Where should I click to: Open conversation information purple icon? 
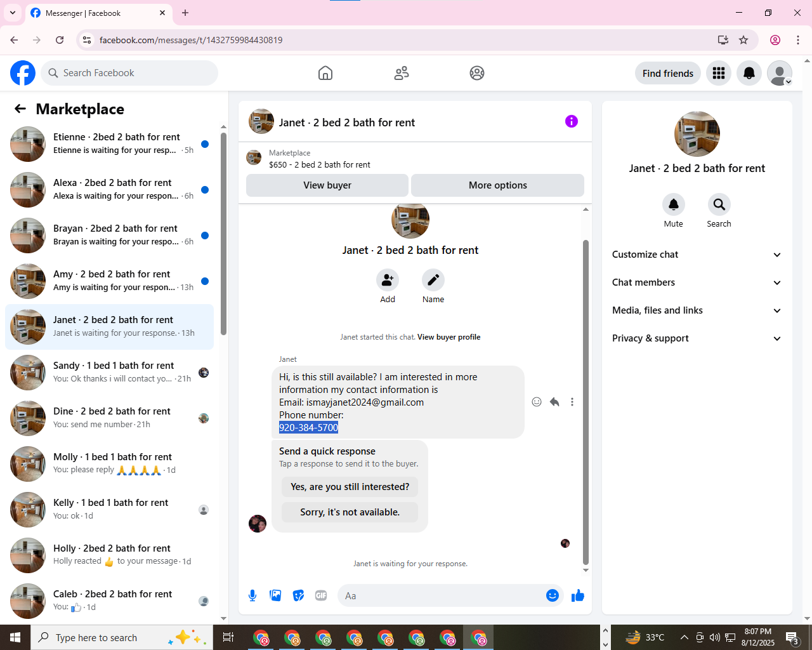click(572, 121)
